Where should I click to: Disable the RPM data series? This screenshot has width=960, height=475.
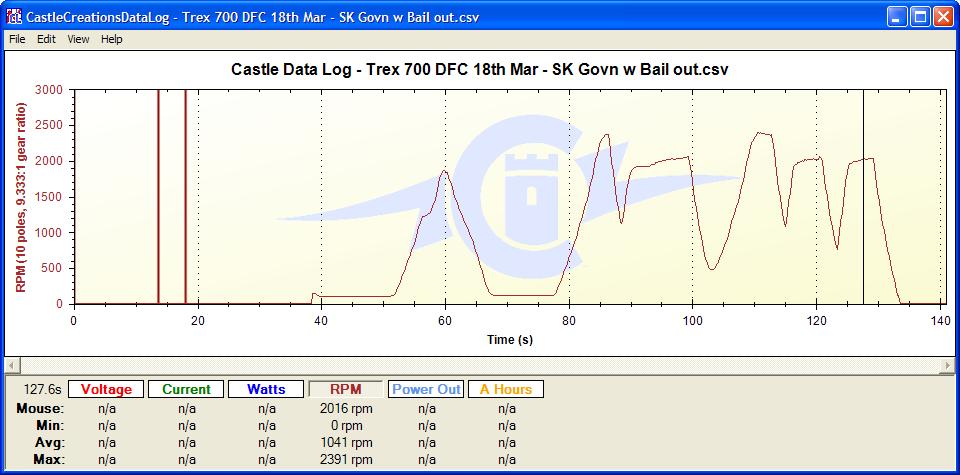[x=346, y=389]
